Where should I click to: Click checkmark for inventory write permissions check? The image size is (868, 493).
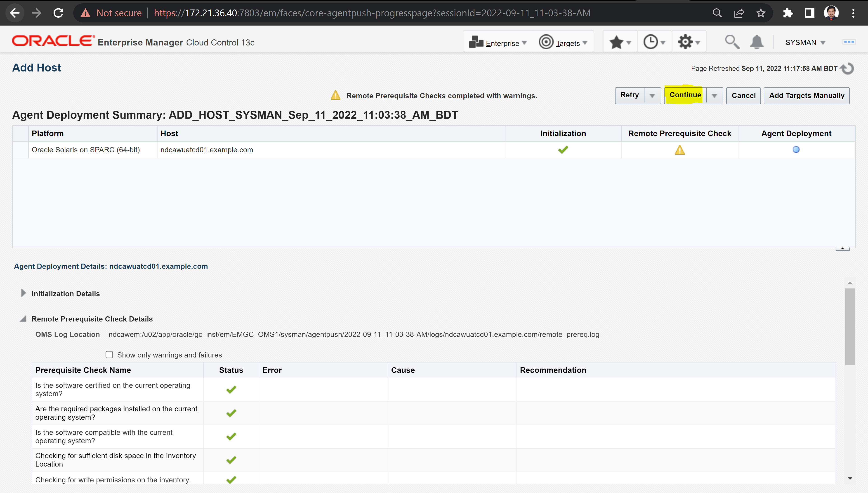231,480
